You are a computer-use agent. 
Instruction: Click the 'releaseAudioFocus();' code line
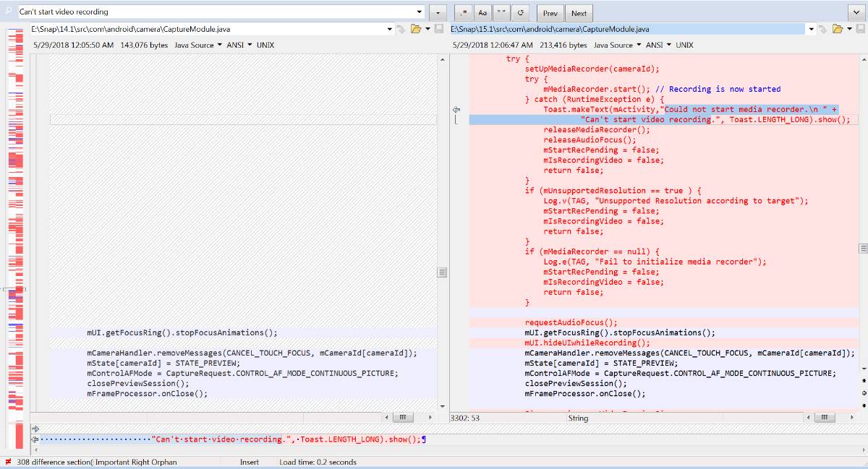pos(590,140)
